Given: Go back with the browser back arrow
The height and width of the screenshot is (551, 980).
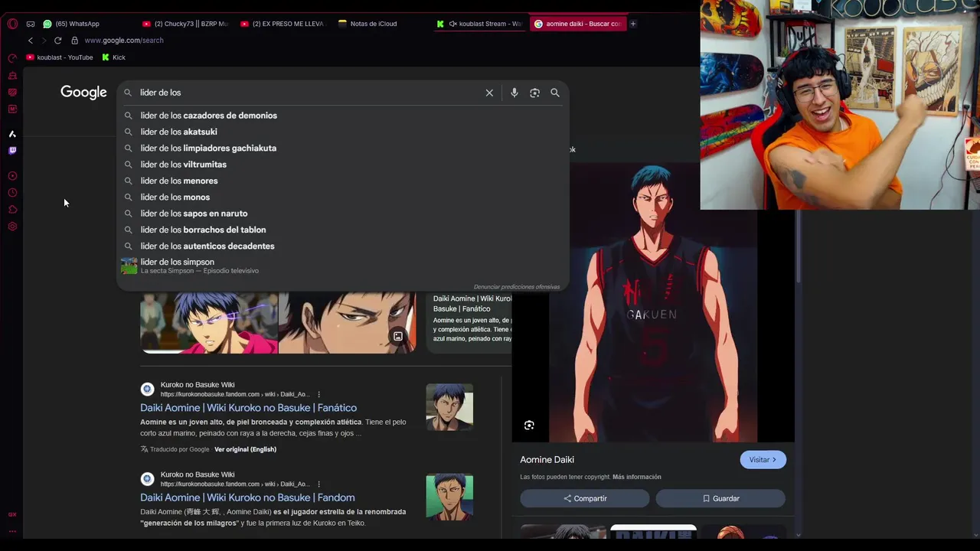Looking at the screenshot, I should pyautogui.click(x=31, y=41).
